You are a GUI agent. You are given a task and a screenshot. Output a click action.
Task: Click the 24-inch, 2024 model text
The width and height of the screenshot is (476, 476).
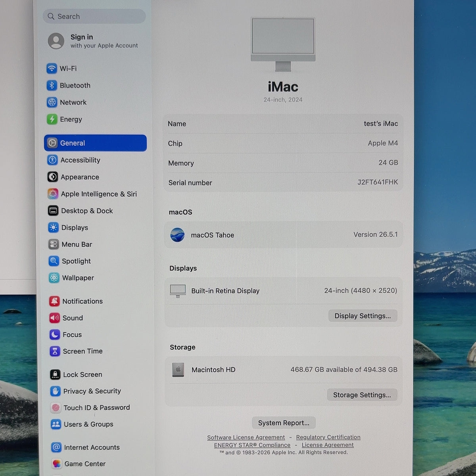(283, 100)
